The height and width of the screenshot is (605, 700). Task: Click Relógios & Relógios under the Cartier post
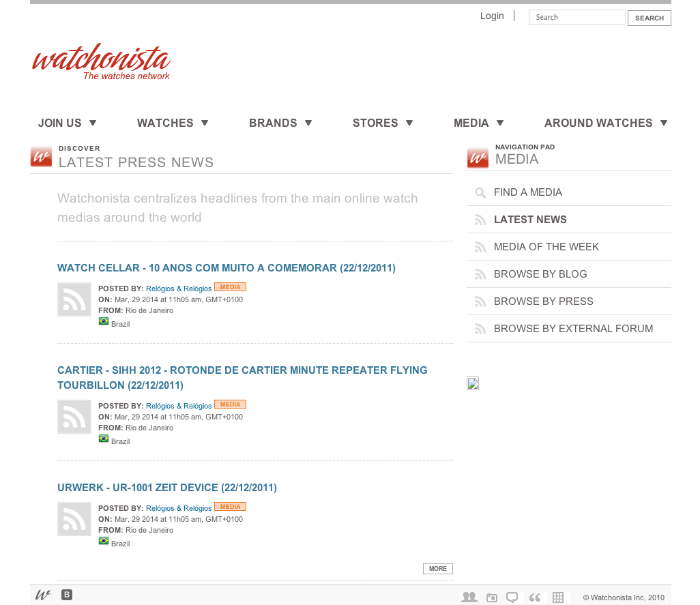(179, 406)
